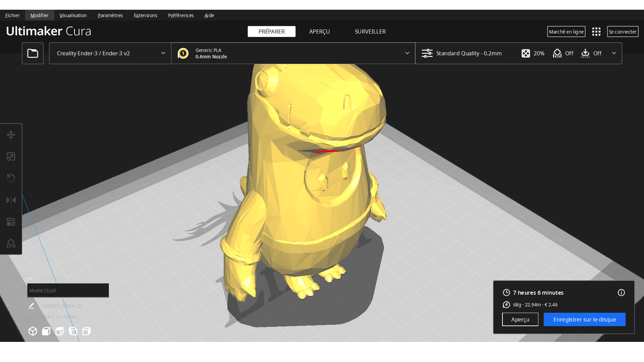Image resolution: width=644 pixels, height=362 pixels.
Task: Open file with the folder icon
Action: [33, 53]
